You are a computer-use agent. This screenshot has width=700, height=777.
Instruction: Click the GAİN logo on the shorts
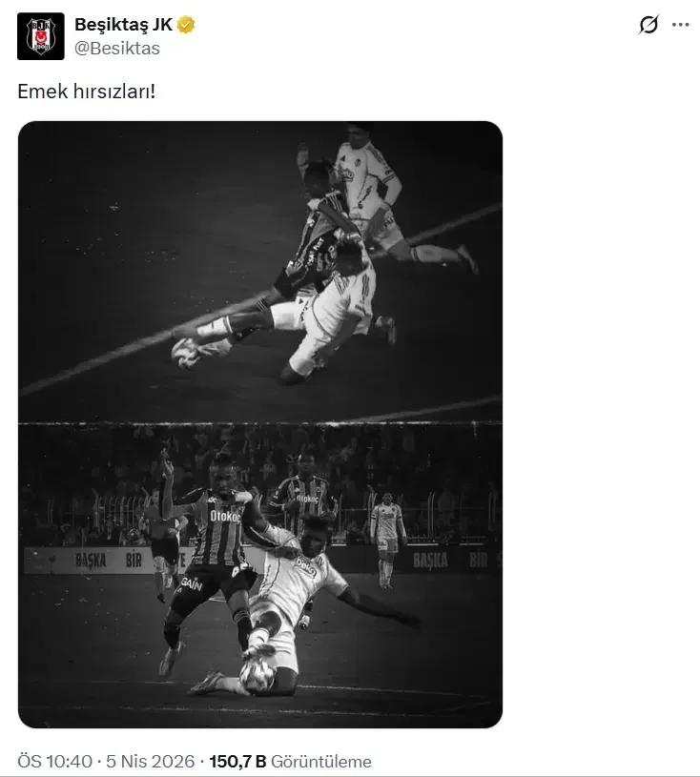tap(192, 584)
